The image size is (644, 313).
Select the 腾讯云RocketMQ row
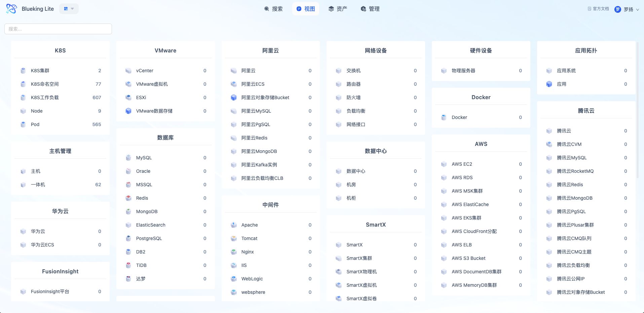[x=586, y=171]
